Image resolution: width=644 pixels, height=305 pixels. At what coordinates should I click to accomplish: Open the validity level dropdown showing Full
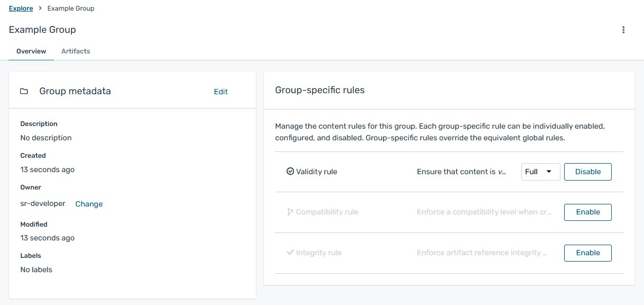click(x=540, y=172)
